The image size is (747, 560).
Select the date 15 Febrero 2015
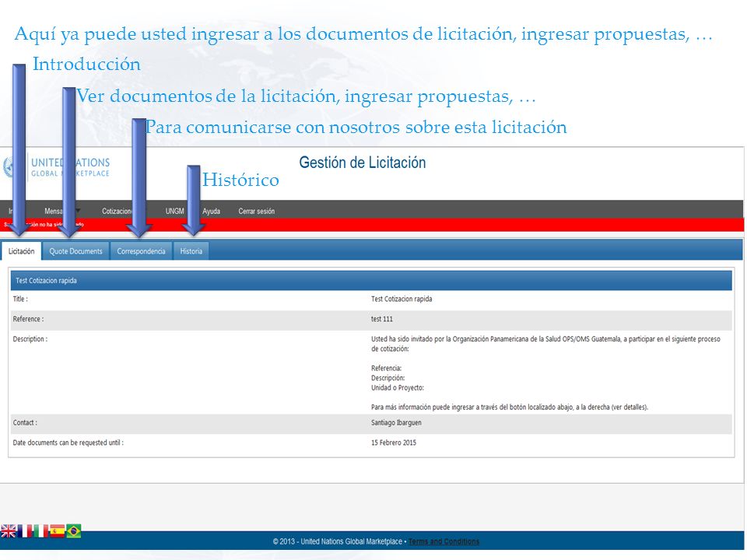394,443
